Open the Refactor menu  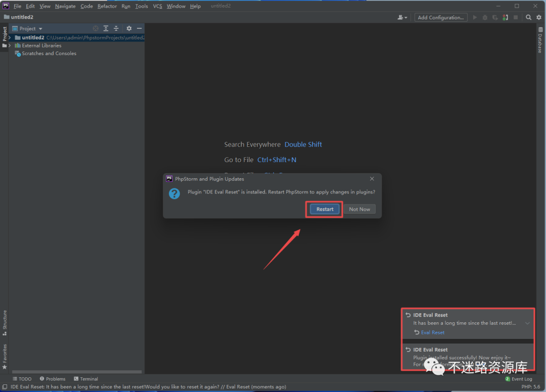[x=107, y=6]
